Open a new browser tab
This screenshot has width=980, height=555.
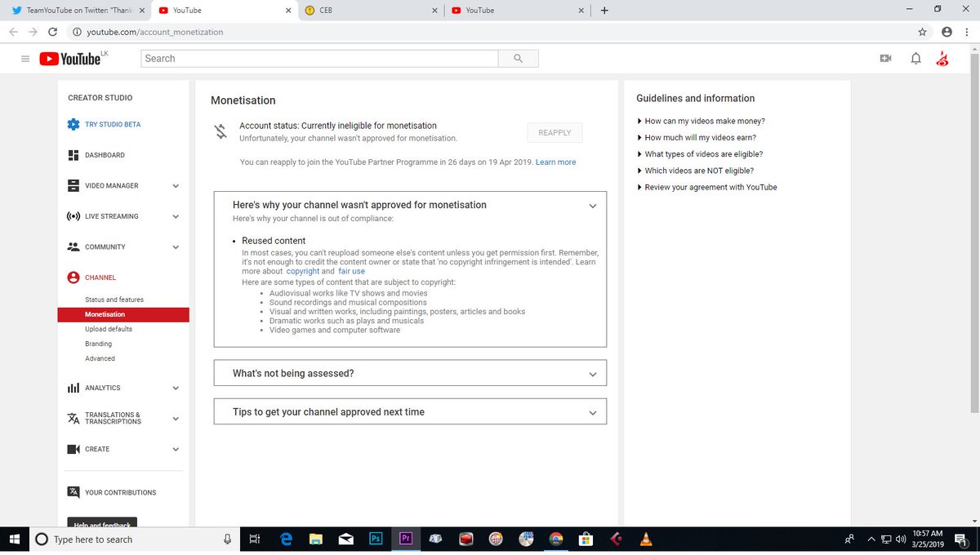point(604,11)
